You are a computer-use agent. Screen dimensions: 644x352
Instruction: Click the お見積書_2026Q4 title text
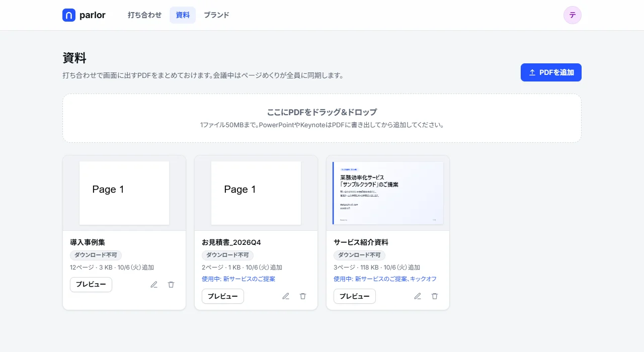coord(231,242)
